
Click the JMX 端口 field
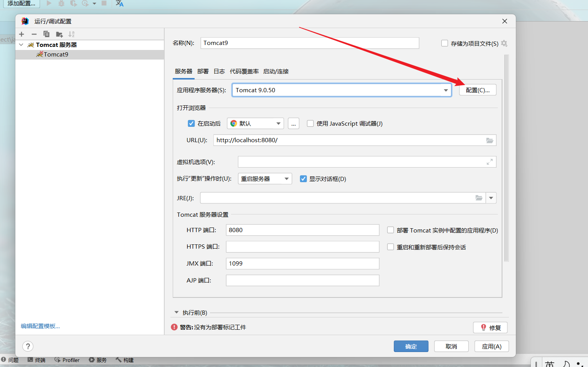tap(302, 264)
